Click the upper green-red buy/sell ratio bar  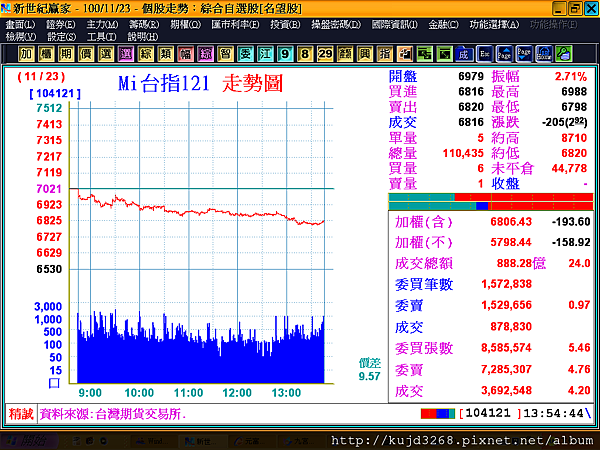[491, 197]
